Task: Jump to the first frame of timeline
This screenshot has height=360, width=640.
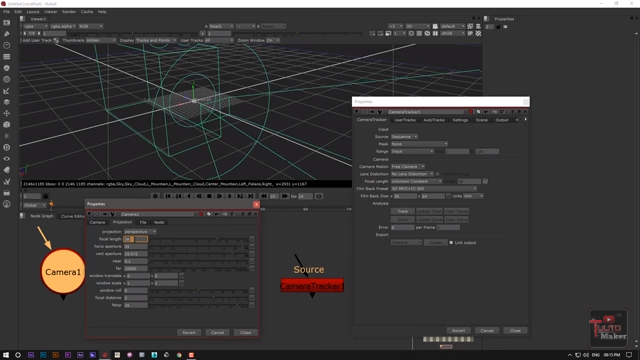Action: pyautogui.click(x=168, y=196)
